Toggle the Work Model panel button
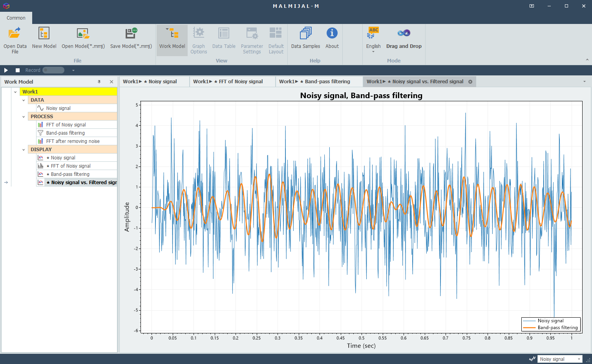The width and height of the screenshot is (592, 364). [x=172, y=40]
